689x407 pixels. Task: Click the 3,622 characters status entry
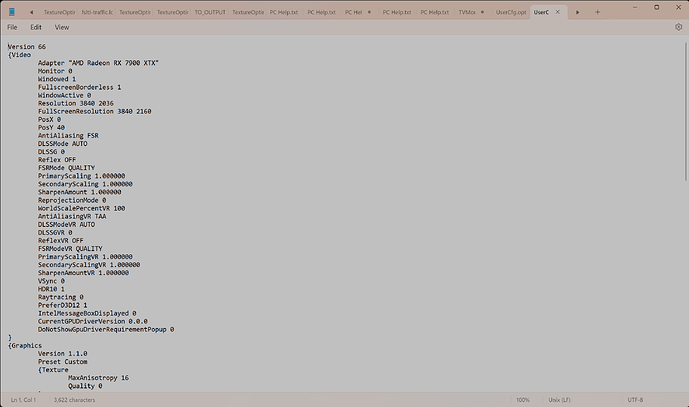pos(74,400)
